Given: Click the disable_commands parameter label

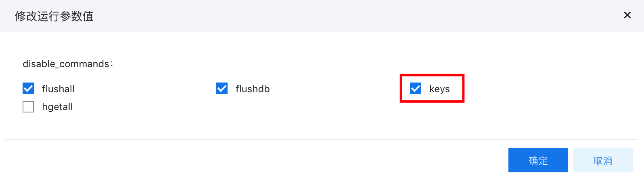Looking at the screenshot, I should click(x=68, y=64).
